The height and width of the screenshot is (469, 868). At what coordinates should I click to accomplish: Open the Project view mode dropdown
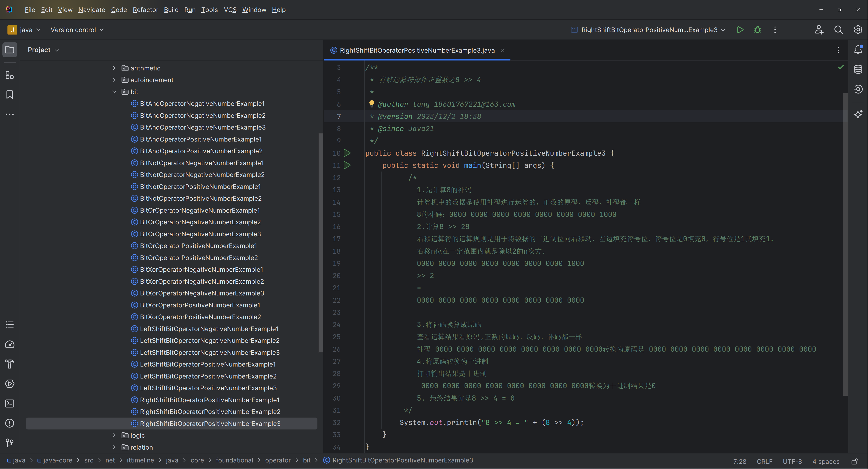tap(43, 50)
